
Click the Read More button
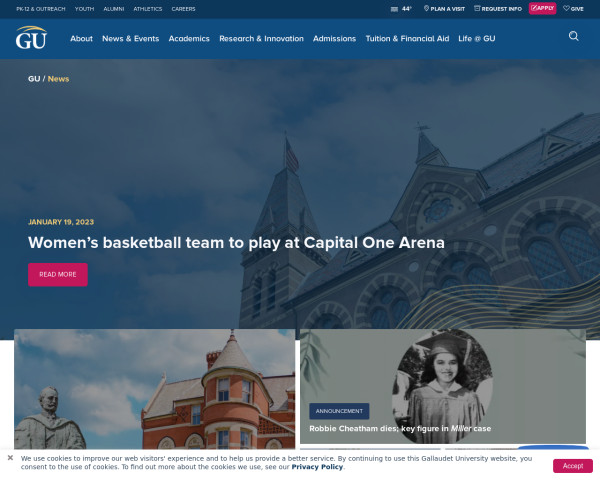(58, 274)
